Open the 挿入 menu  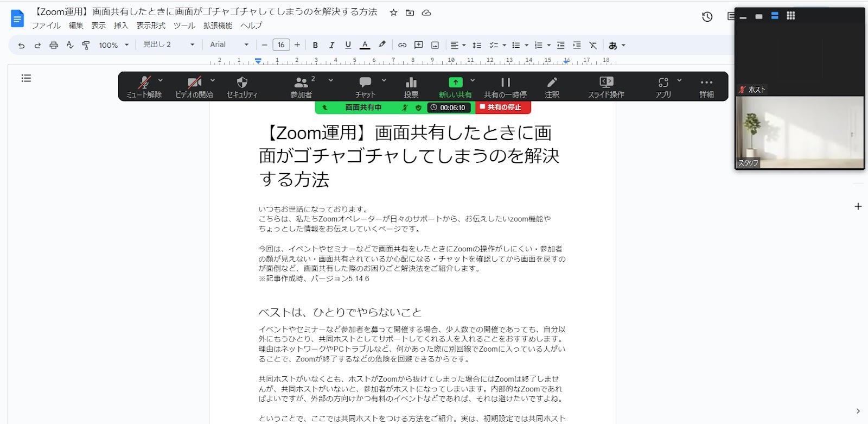coord(121,26)
